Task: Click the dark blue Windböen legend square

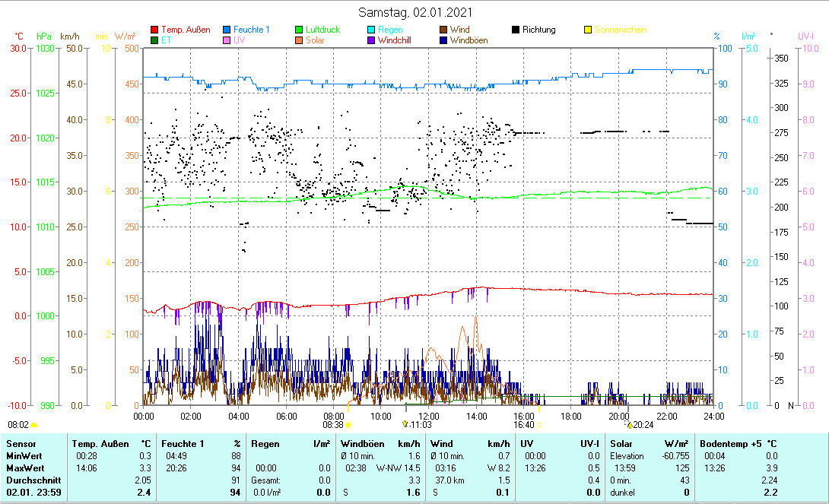Action: (x=443, y=40)
